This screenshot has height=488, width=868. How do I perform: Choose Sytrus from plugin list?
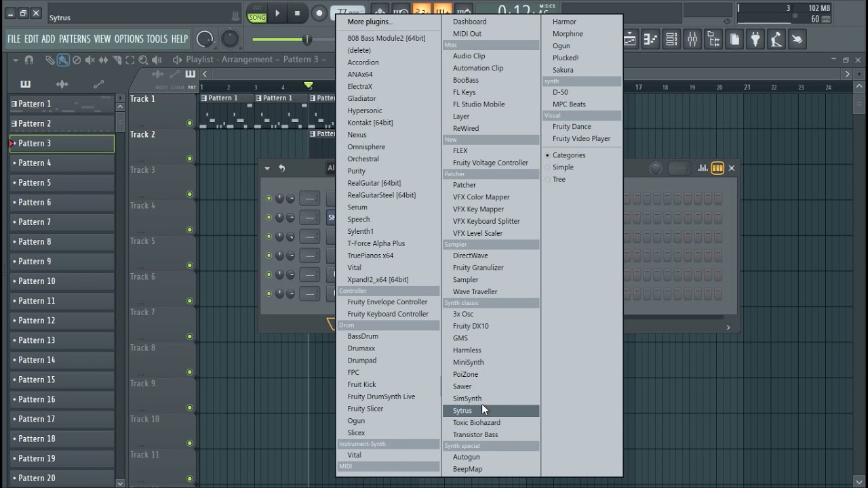pyautogui.click(x=491, y=411)
